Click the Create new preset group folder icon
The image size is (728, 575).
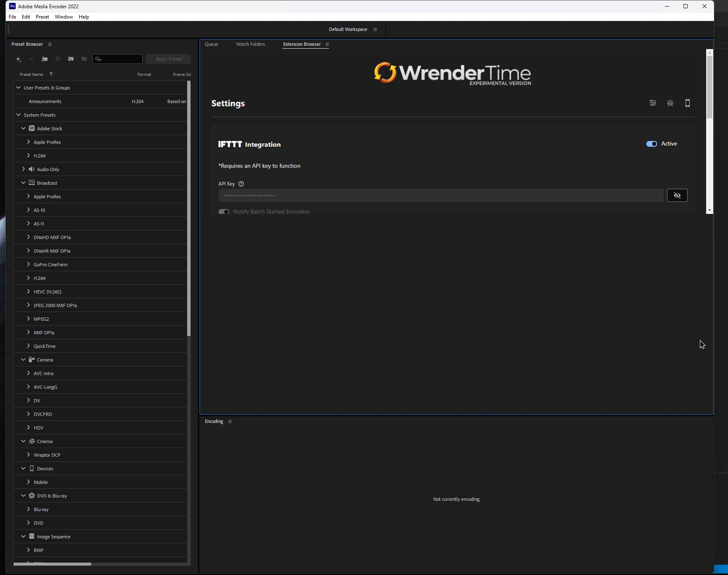coord(45,59)
